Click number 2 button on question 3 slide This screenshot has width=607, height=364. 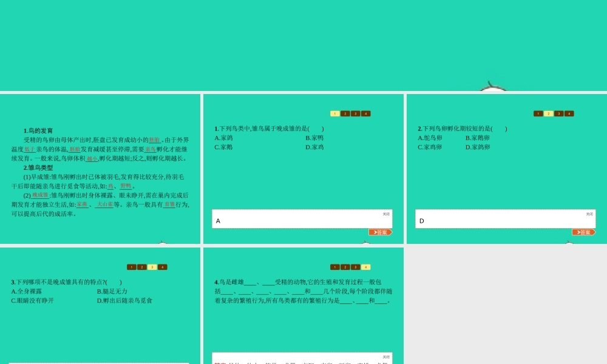point(142,268)
